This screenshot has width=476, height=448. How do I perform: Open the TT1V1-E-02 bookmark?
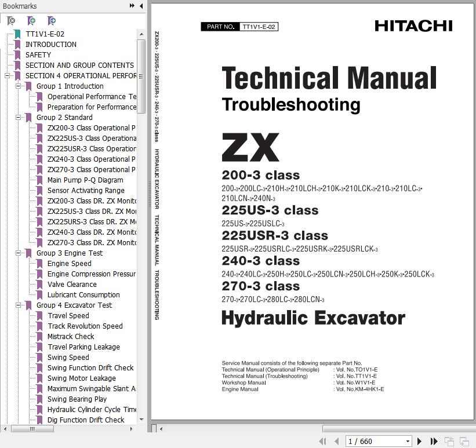click(45, 34)
